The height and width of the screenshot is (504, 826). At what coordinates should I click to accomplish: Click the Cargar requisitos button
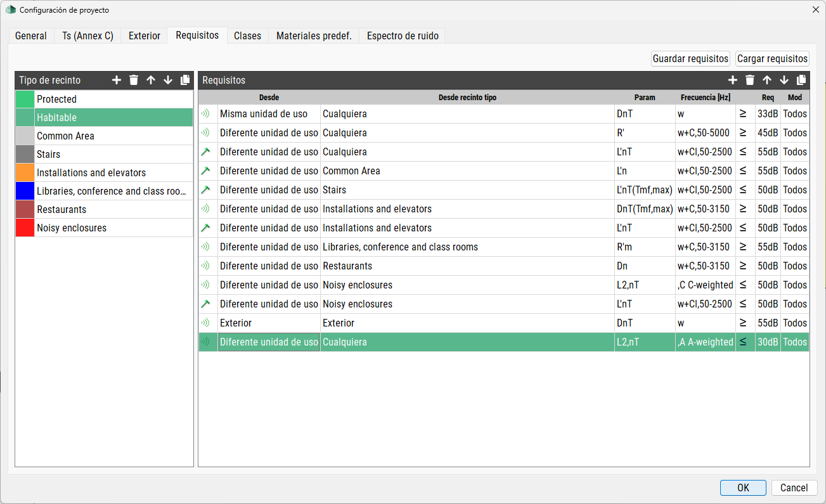(x=772, y=58)
